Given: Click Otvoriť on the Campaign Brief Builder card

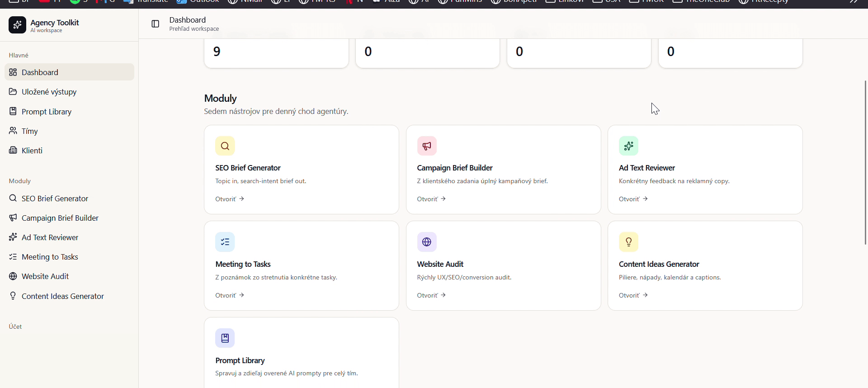Looking at the screenshot, I should coord(431,199).
